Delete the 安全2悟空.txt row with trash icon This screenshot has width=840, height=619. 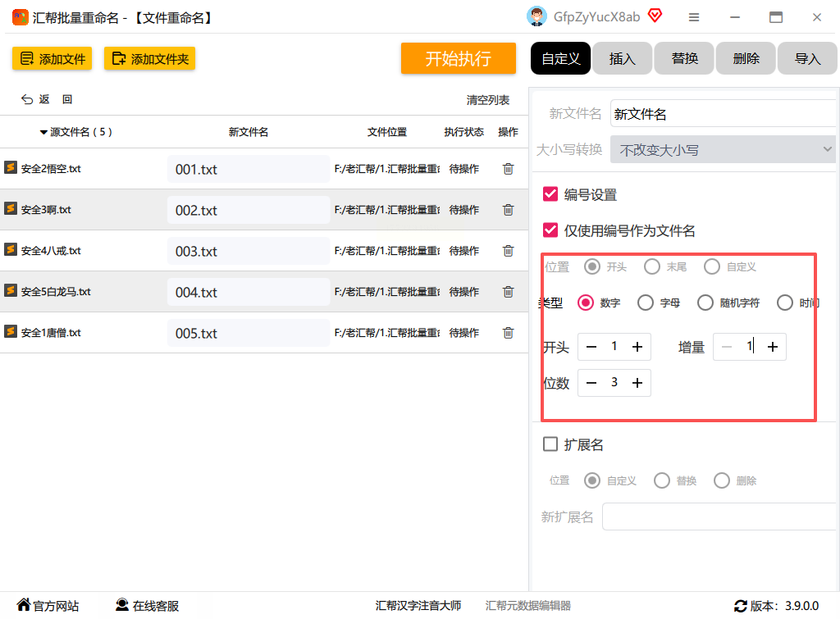pyautogui.click(x=508, y=169)
